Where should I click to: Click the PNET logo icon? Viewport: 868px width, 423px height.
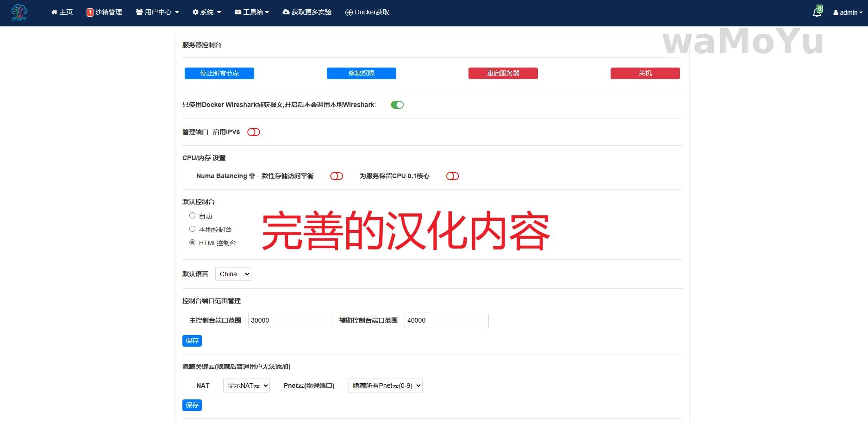point(19,12)
